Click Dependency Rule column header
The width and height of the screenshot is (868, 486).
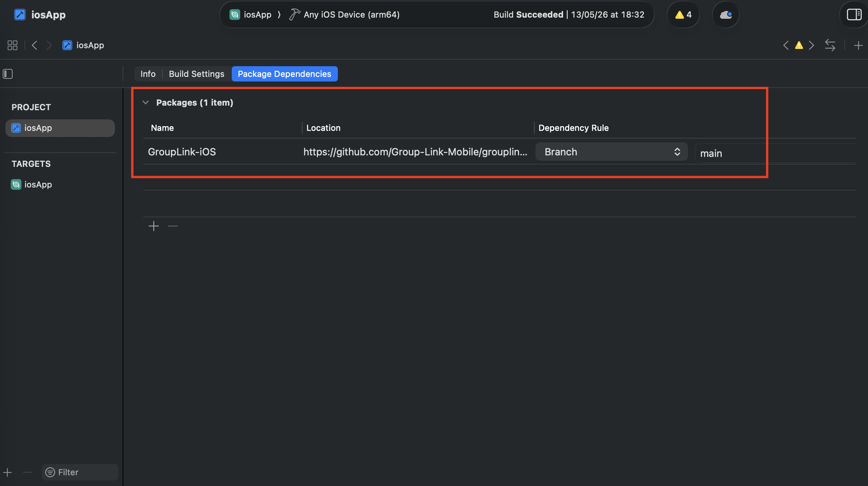pyautogui.click(x=573, y=128)
